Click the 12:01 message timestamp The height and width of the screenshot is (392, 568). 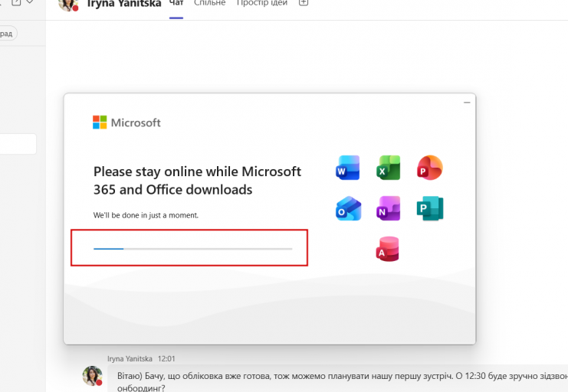click(x=166, y=359)
